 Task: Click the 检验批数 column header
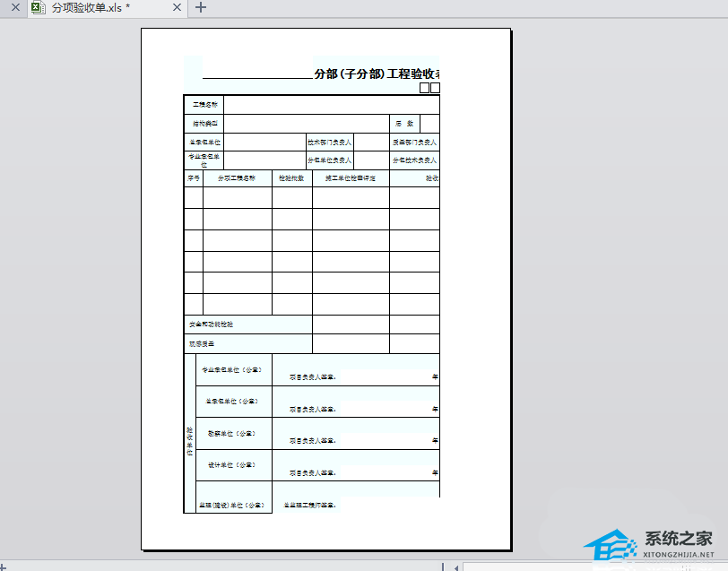(x=292, y=178)
